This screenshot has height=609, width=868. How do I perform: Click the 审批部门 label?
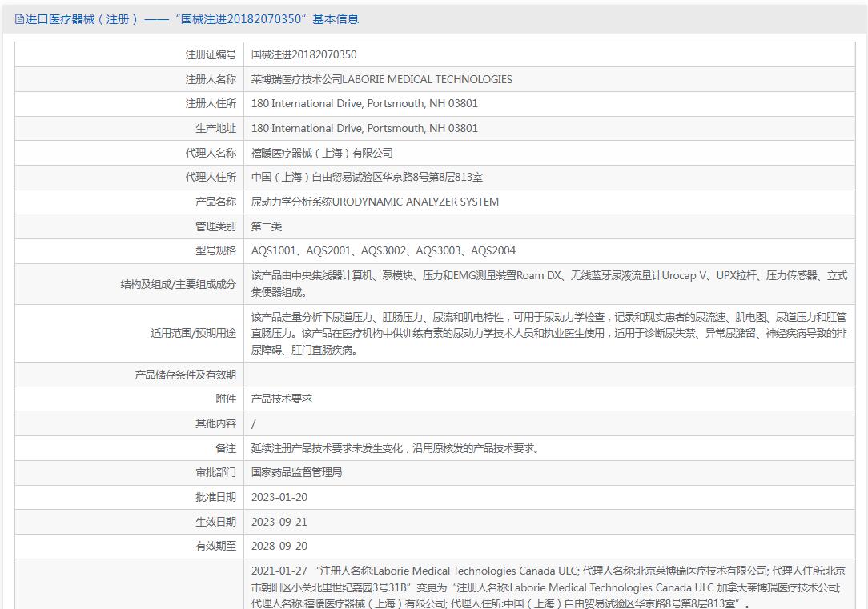[x=215, y=472]
